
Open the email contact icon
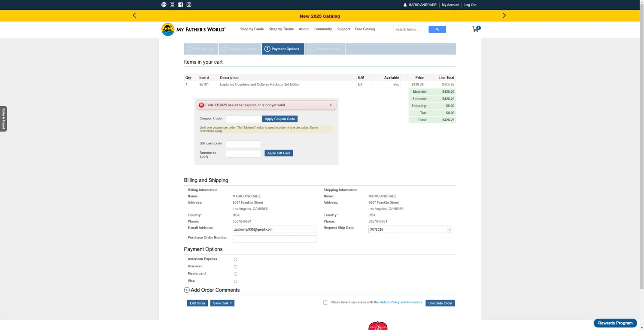pos(164,5)
